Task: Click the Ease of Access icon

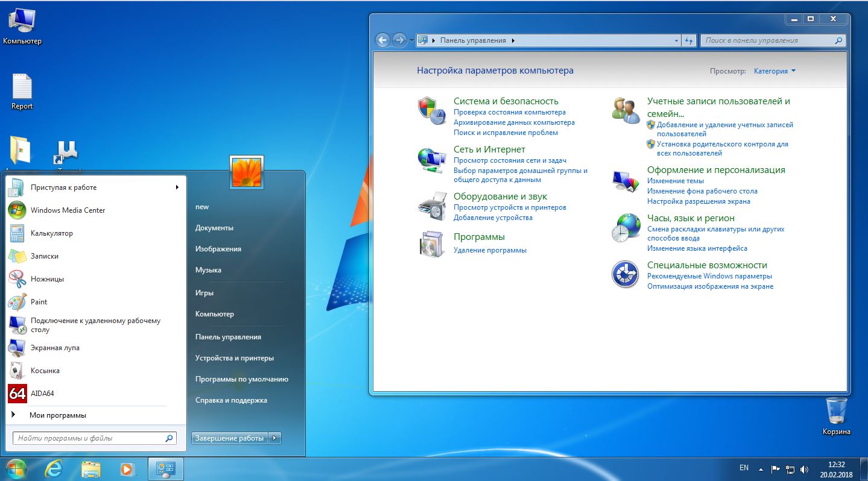Action: click(x=626, y=275)
